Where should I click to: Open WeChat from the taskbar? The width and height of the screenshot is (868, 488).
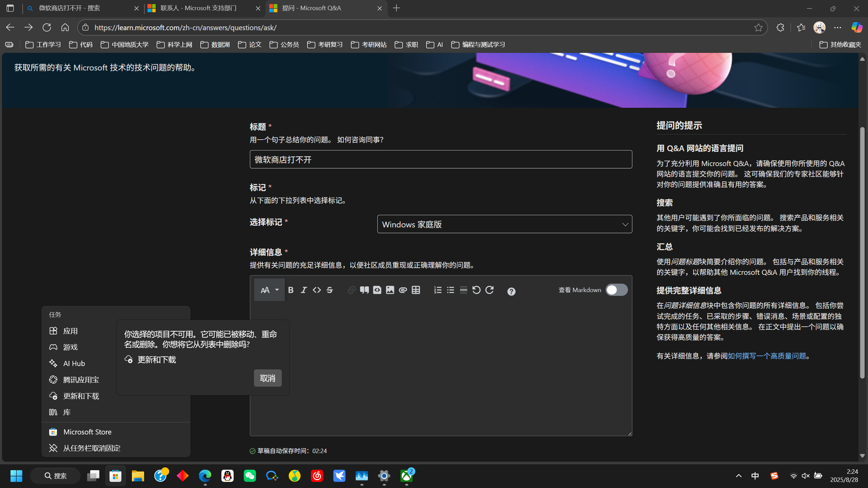tap(250, 476)
